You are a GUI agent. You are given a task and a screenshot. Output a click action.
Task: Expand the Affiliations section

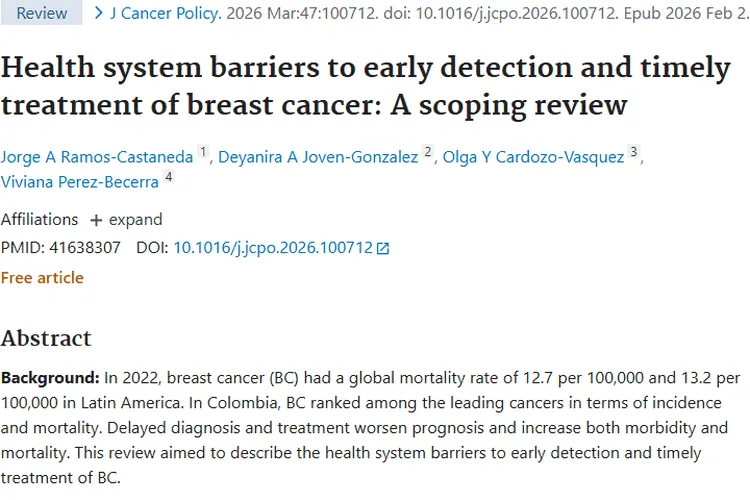point(126,220)
